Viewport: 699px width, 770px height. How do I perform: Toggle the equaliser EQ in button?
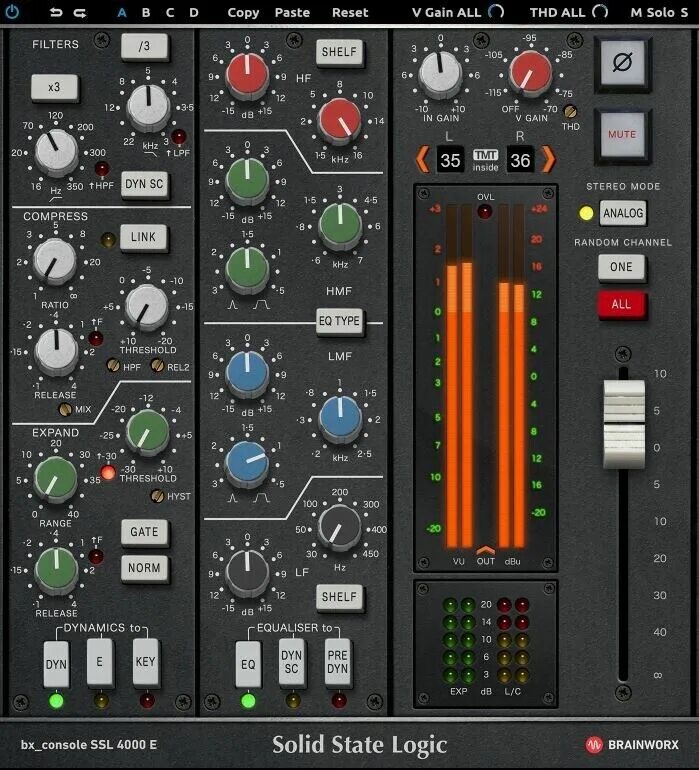coord(248,664)
